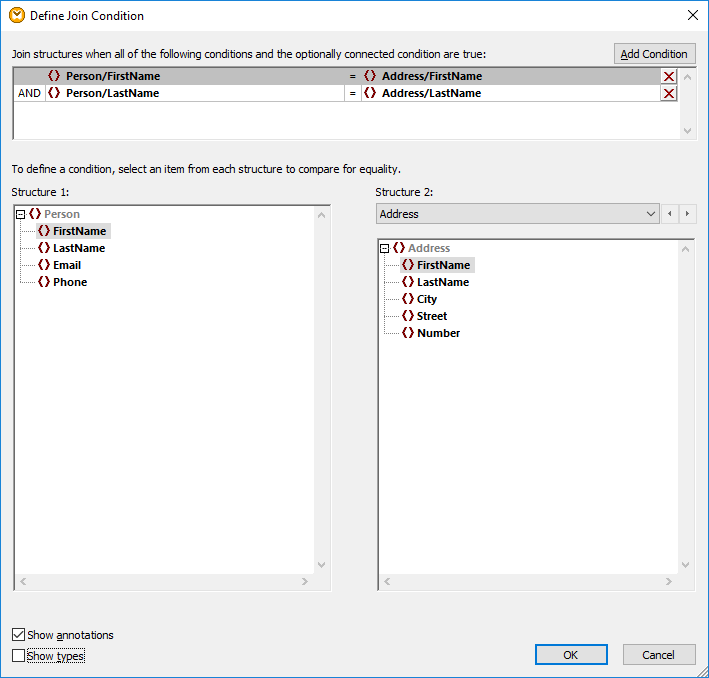Click Structure 2 scroll up arrow

(685, 249)
